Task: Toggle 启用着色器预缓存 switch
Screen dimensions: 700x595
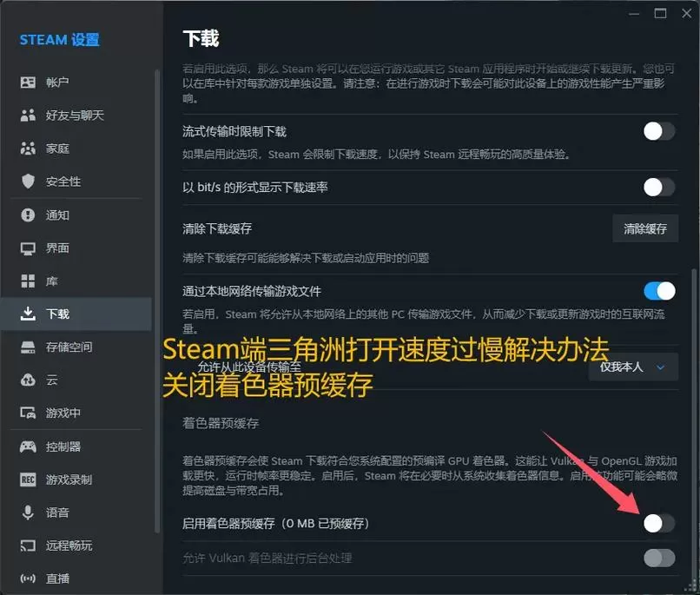Action: pyautogui.click(x=659, y=523)
